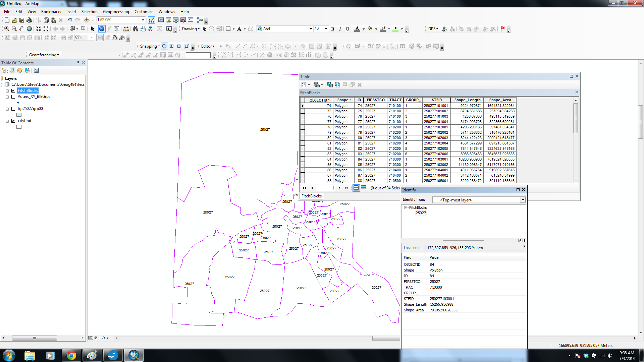The width and height of the screenshot is (644, 362).
Task: Toggle Point Snapping on Snapping toolbar
Action: click(x=164, y=46)
